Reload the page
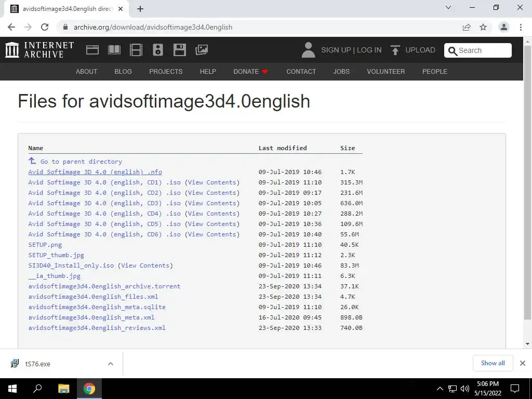Screen dimensions: 532x399 click(45, 27)
